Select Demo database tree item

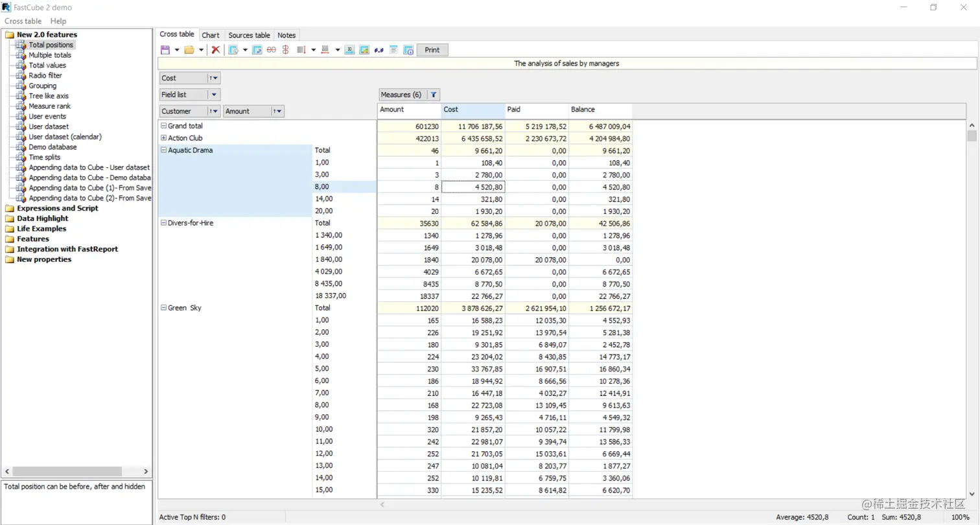(x=51, y=147)
